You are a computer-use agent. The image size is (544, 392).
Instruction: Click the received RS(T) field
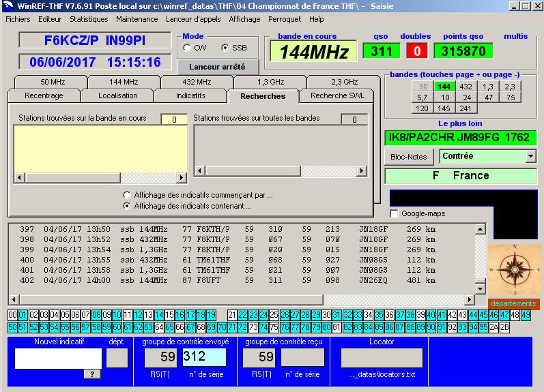click(259, 357)
